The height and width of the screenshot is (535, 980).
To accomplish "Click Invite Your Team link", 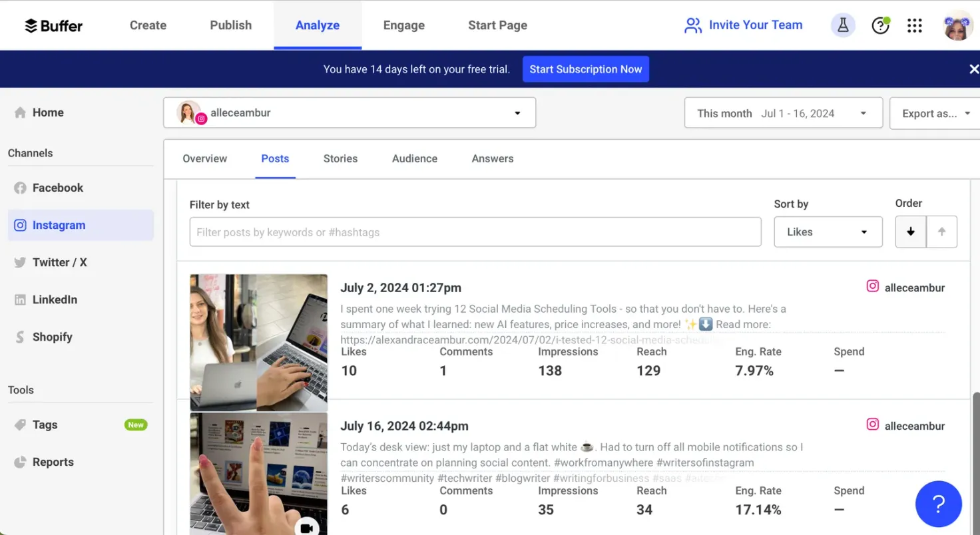I will tap(756, 25).
